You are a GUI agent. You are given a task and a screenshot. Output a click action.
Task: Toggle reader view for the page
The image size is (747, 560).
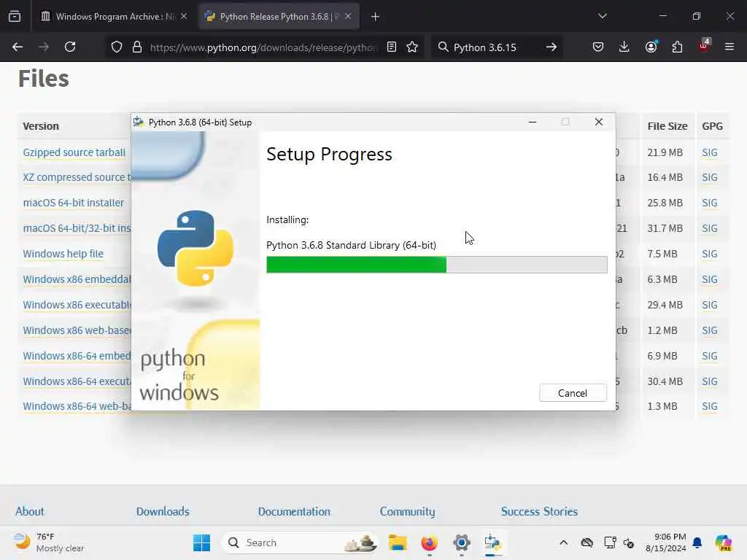(392, 47)
